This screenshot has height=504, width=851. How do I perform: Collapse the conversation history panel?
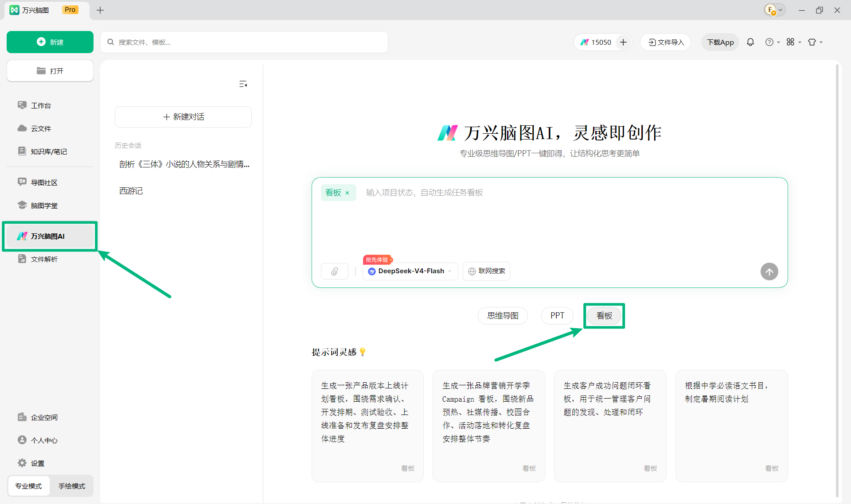click(x=243, y=84)
